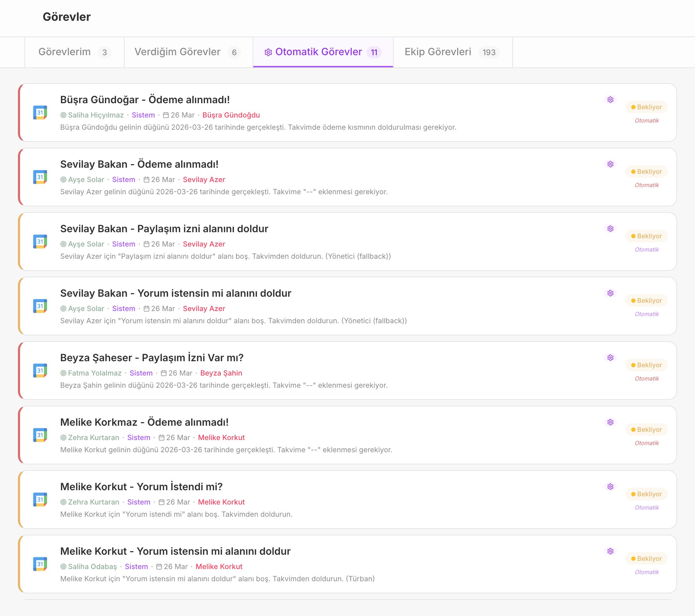
Task: Open the Büşra Gündoğdu customer link
Action: click(x=231, y=115)
